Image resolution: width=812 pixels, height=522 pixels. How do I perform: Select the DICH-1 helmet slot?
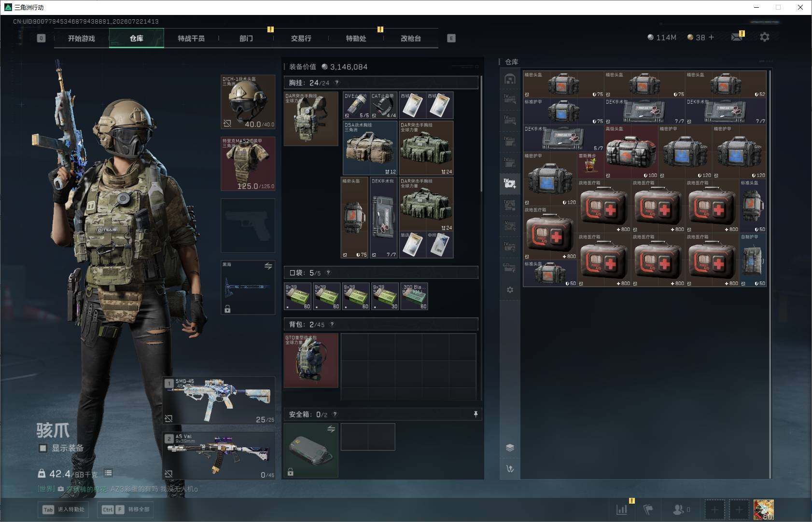248,102
